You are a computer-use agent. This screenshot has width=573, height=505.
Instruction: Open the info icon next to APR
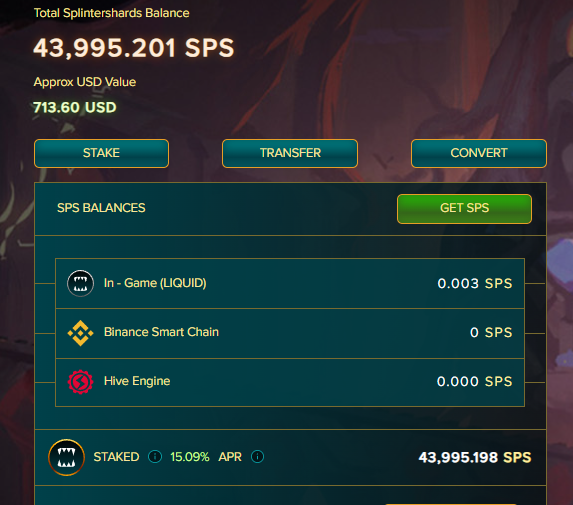coord(257,457)
